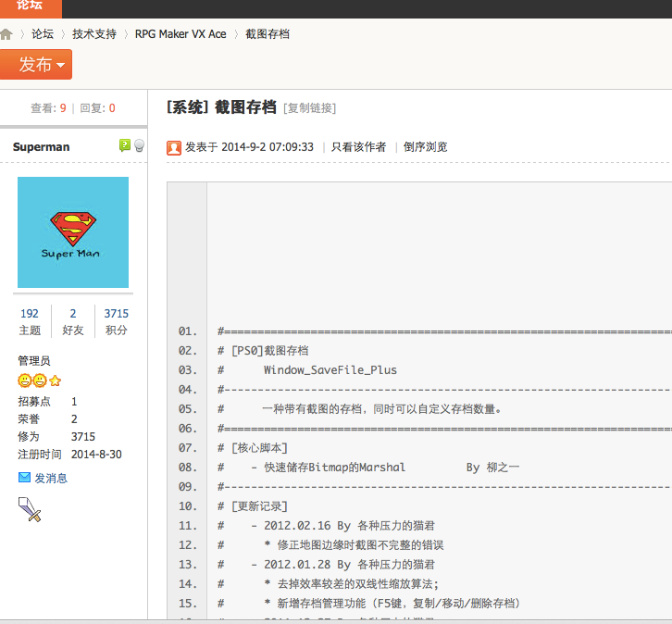This screenshot has height=624, width=672.
Task: Click the sword medal icon
Action: [30, 509]
